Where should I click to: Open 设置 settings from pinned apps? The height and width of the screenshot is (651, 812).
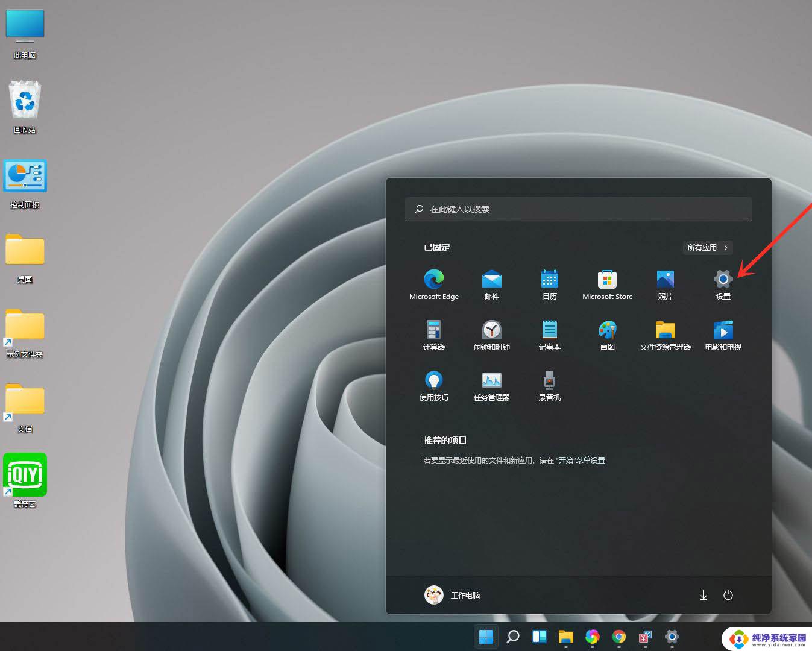click(x=723, y=285)
